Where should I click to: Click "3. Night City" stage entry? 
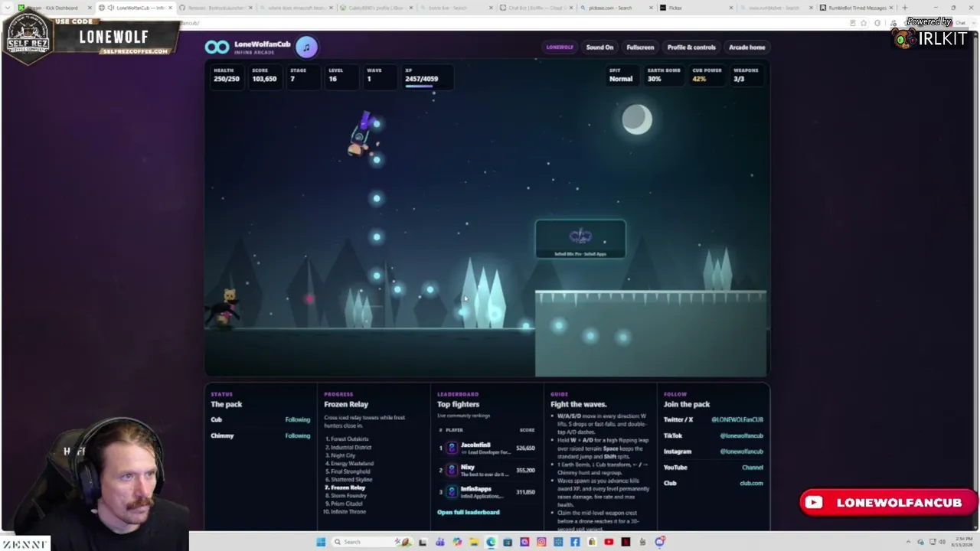click(340, 455)
